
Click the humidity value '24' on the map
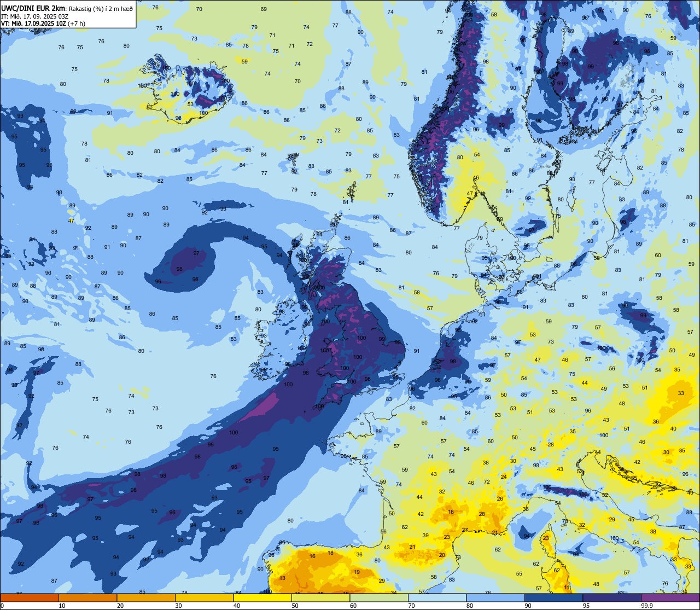(504, 477)
